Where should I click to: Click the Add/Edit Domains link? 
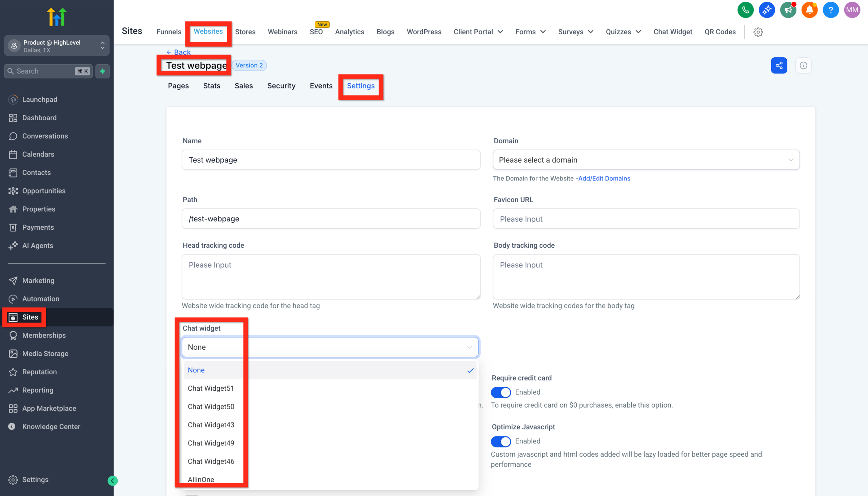tap(604, 178)
